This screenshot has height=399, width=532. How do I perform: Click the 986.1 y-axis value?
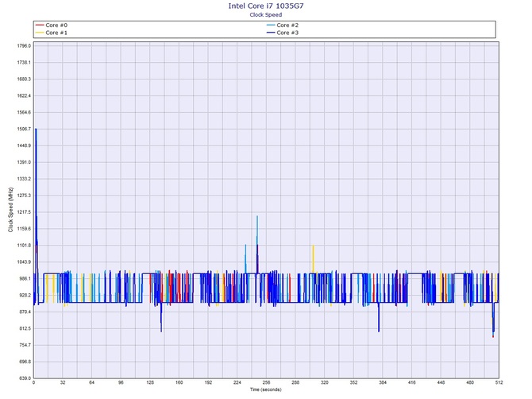pos(25,279)
